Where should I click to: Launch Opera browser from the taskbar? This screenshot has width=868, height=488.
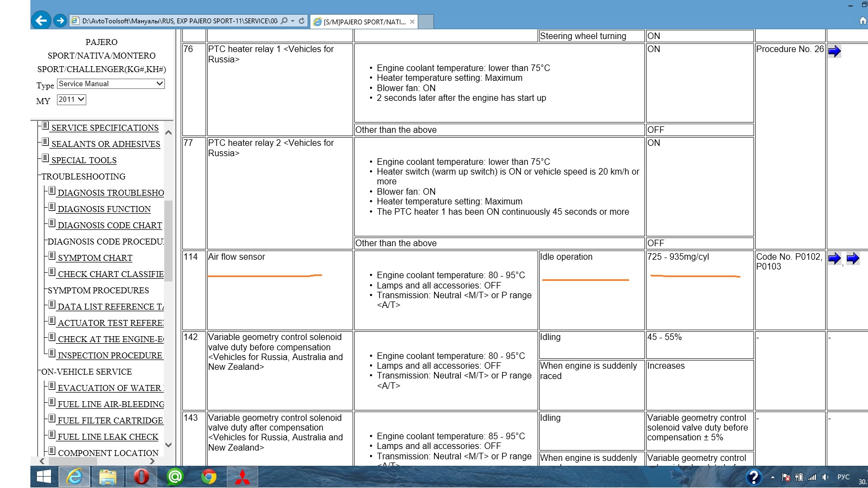tap(141, 477)
